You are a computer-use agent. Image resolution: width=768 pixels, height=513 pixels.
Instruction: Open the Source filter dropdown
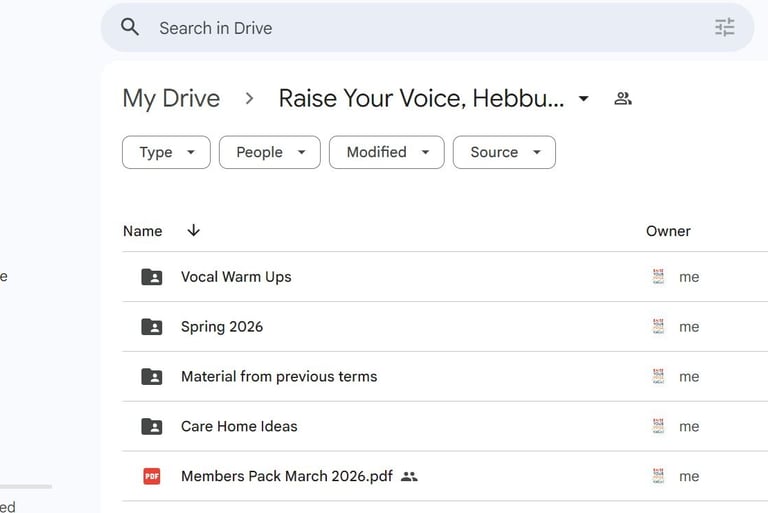(504, 152)
